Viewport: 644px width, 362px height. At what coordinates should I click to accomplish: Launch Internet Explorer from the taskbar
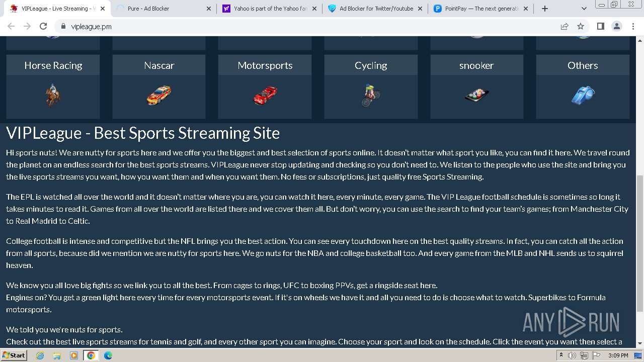[40, 355]
